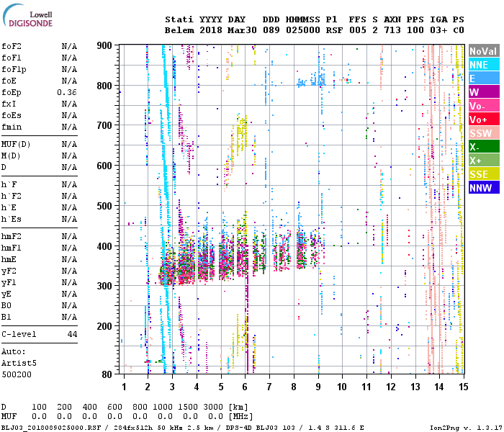This screenshot has width=504, height=432.
Task: Click the Artist5 auto-scaling label
Action: coord(19,363)
